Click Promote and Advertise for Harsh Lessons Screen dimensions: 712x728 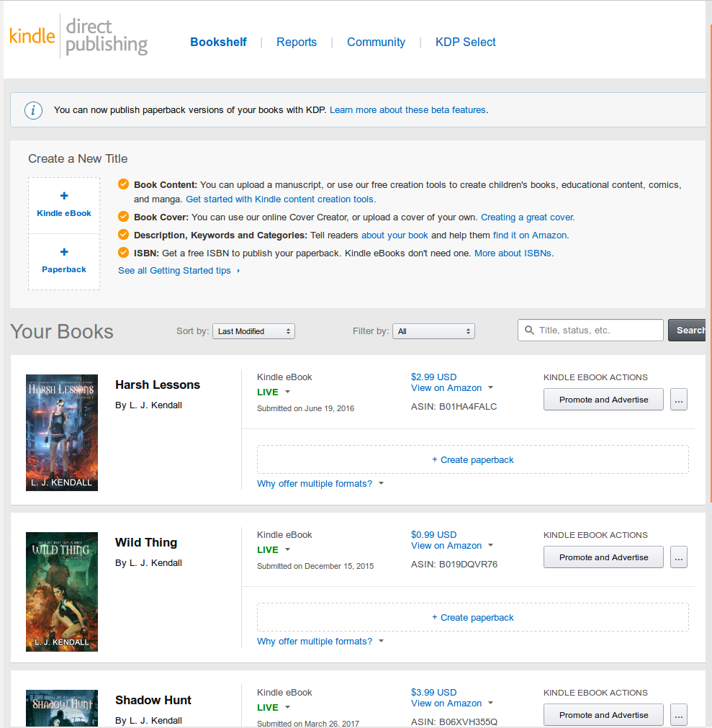(603, 400)
